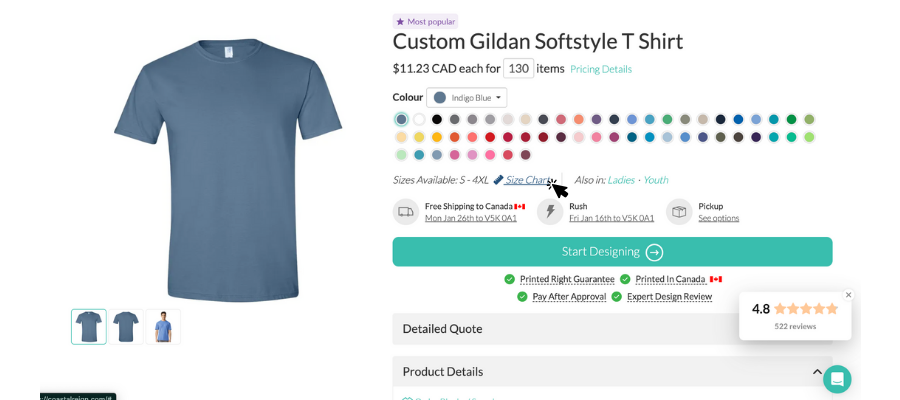Open the chat support bubble
Viewport: 900px width, 400px height.
point(837,379)
